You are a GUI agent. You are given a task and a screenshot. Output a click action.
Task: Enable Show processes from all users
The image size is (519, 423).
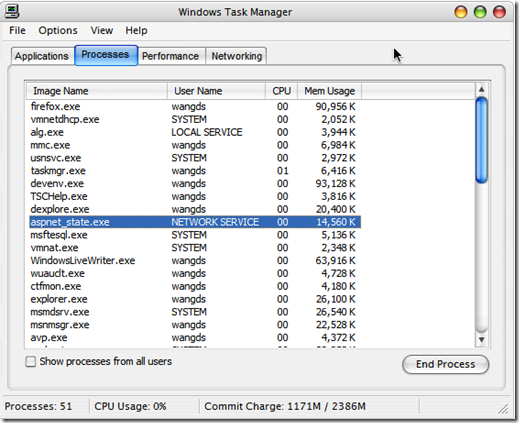coord(99,361)
